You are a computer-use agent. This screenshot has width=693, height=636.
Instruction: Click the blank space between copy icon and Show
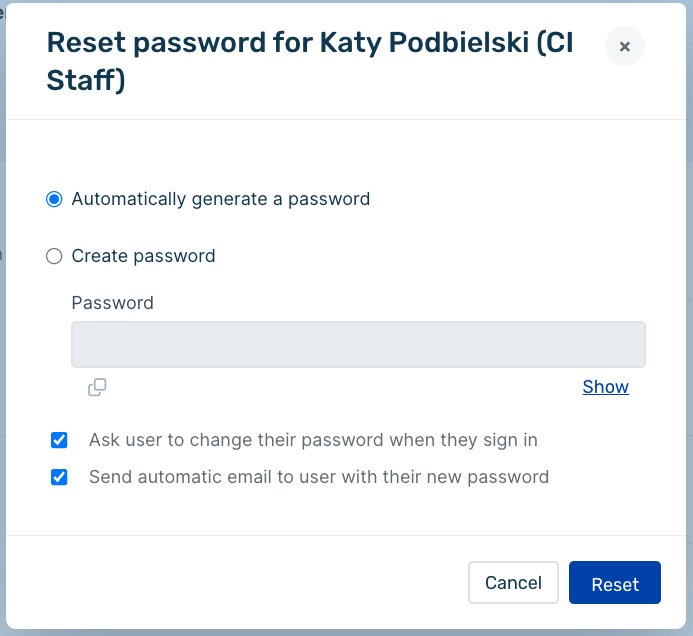345,387
